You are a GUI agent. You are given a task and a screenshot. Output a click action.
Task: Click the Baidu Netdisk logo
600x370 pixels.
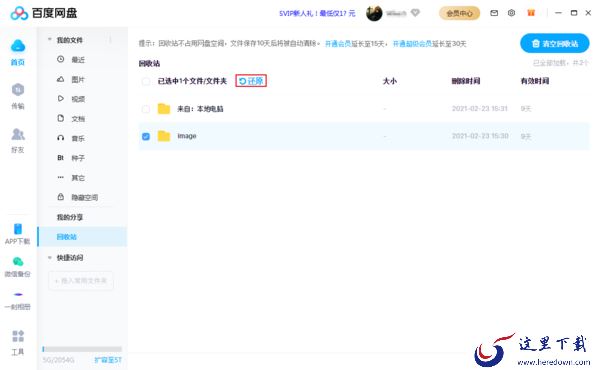44,13
